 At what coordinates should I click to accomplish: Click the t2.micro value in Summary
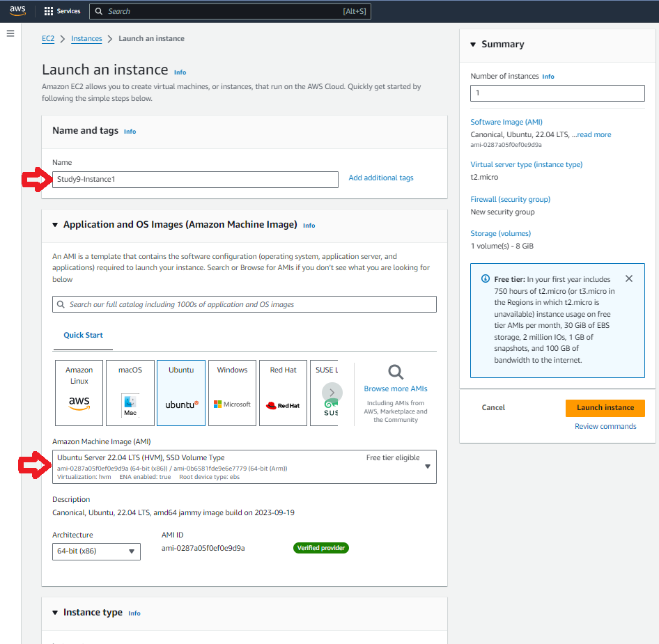[484, 177]
